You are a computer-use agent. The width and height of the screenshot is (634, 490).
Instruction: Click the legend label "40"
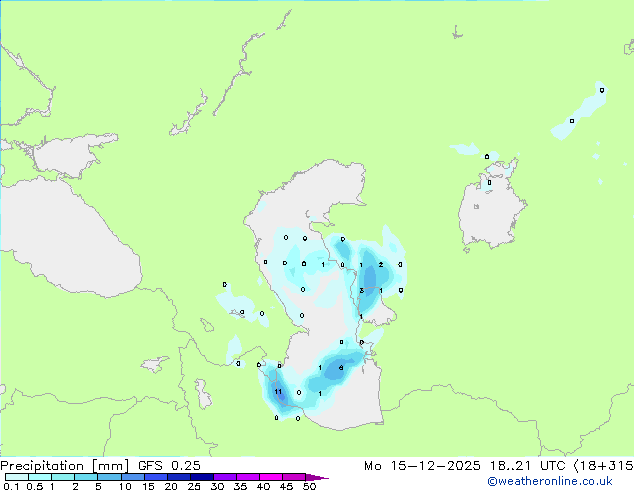coord(263,486)
